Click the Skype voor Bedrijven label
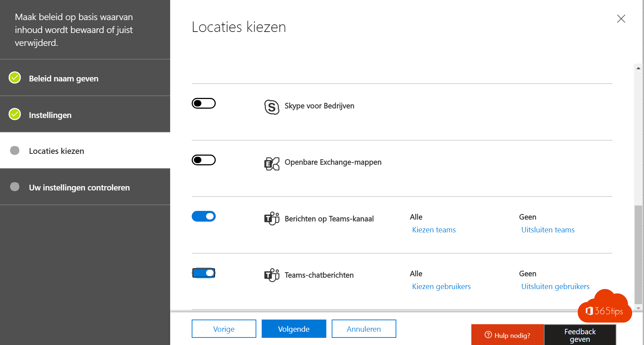This screenshot has height=345, width=644. 319,106
